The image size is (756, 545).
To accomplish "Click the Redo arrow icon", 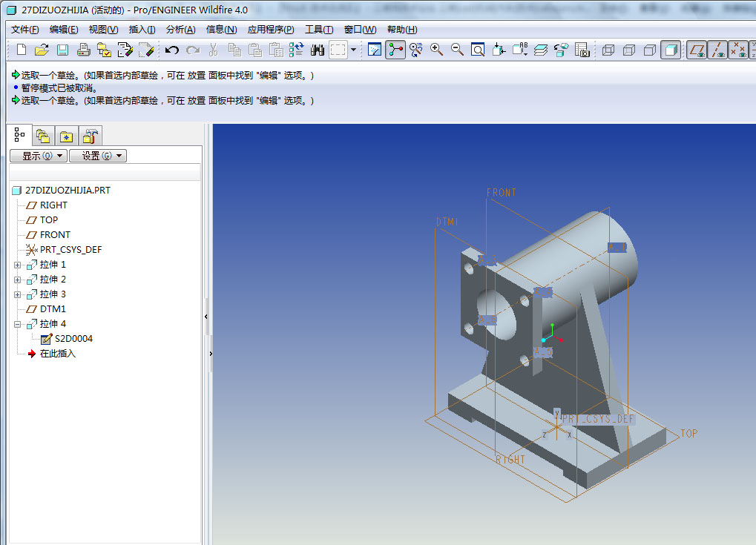I will pyautogui.click(x=193, y=50).
